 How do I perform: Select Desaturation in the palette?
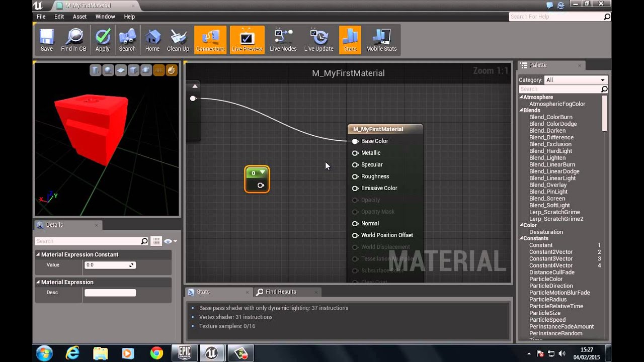pyautogui.click(x=546, y=232)
